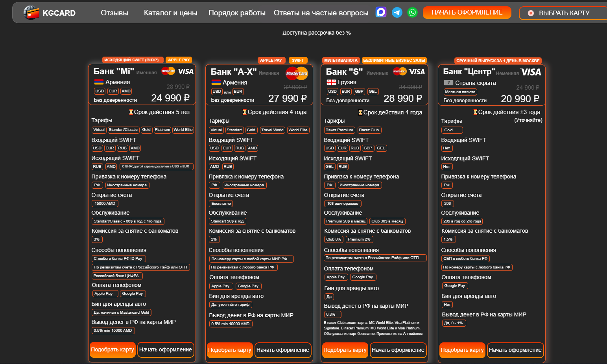Click Подобрать карту under Банк "Mi"
607x364 pixels.
tap(113, 349)
